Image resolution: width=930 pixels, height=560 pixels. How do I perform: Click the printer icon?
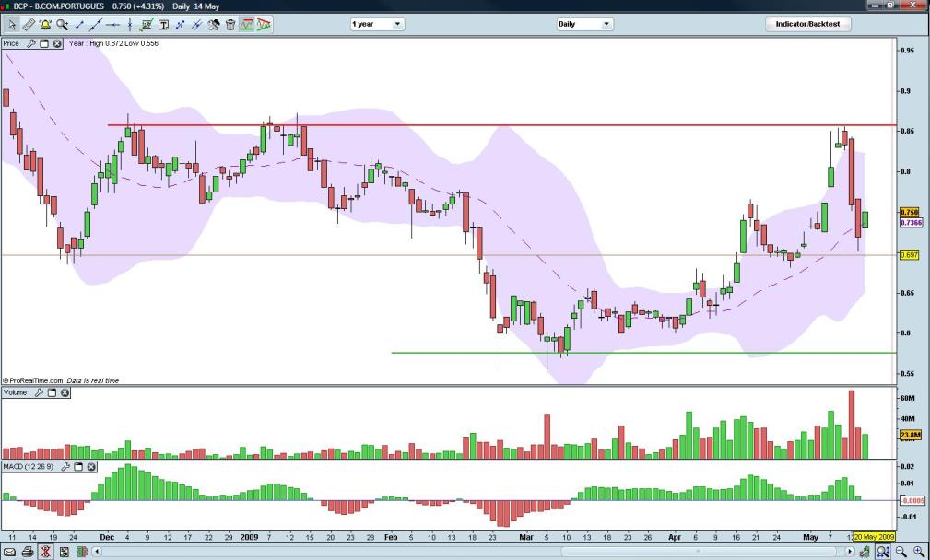[28, 553]
